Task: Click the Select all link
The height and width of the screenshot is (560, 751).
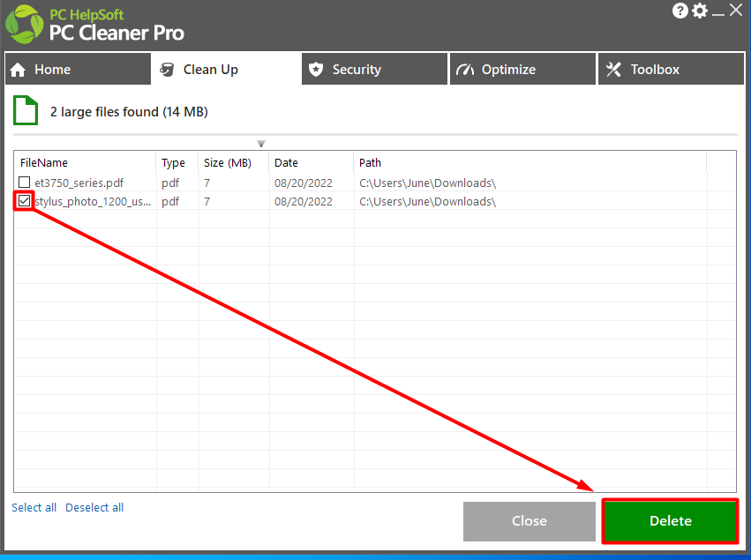Action: click(34, 507)
